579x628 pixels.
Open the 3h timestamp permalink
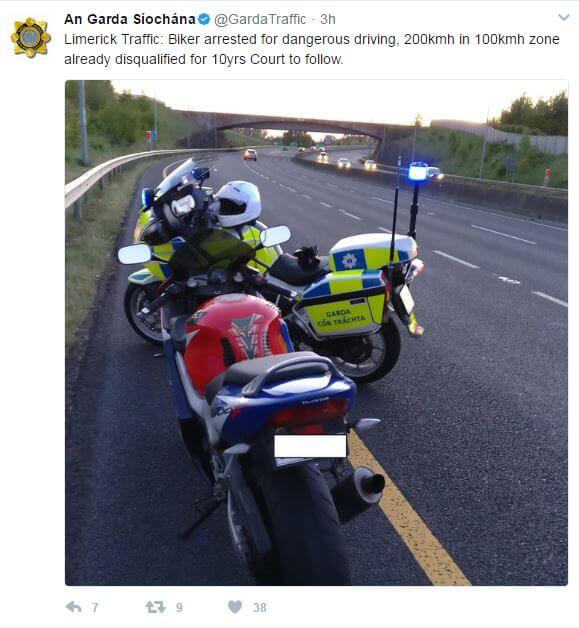pyautogui.click(x=328, y=19)
